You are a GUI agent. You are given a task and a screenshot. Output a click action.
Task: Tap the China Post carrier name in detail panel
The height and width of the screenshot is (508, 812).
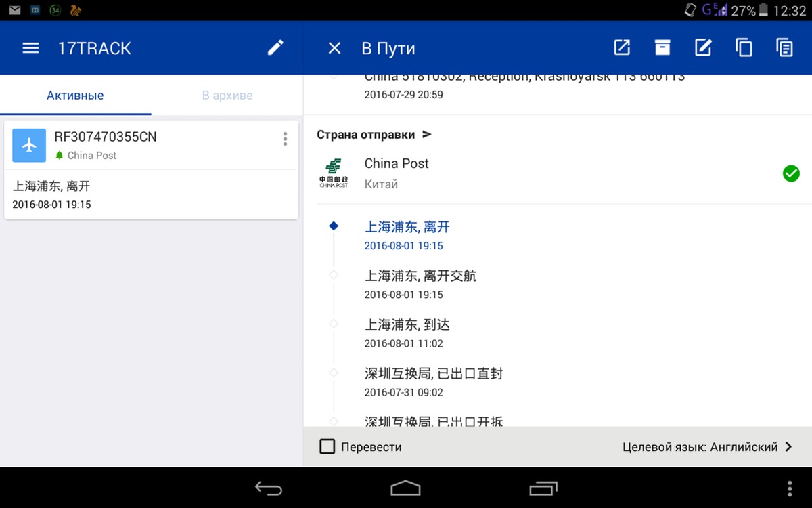tap(397, 163)
